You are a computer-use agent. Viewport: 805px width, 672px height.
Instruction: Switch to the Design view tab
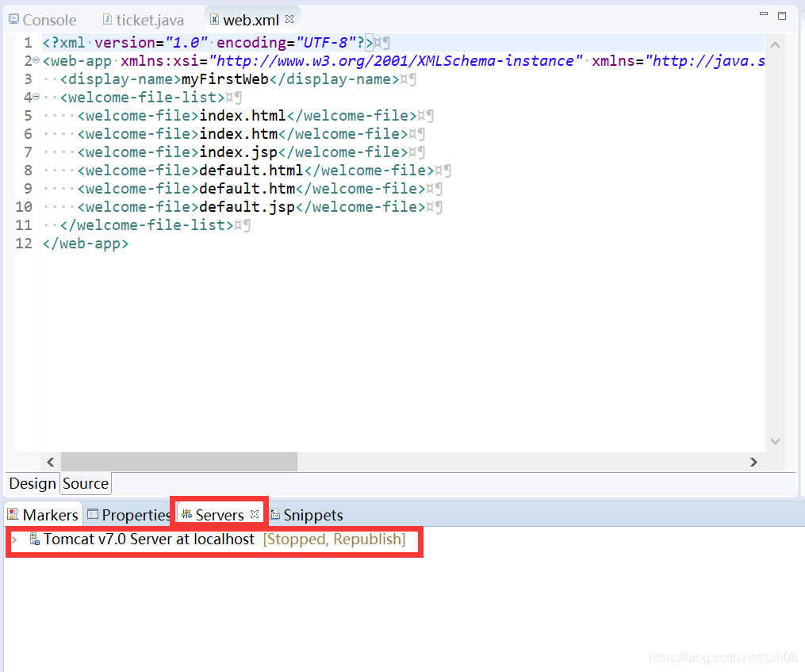[x=33, y=483]
